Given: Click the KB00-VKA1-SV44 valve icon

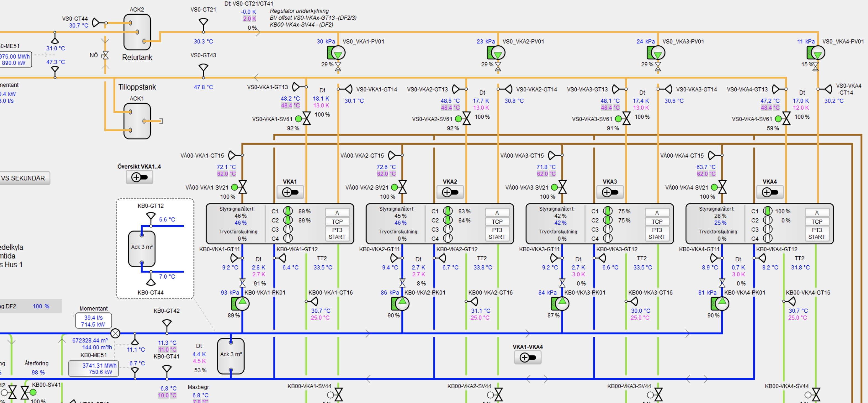Looking at the screenshot, I should 338,394.
